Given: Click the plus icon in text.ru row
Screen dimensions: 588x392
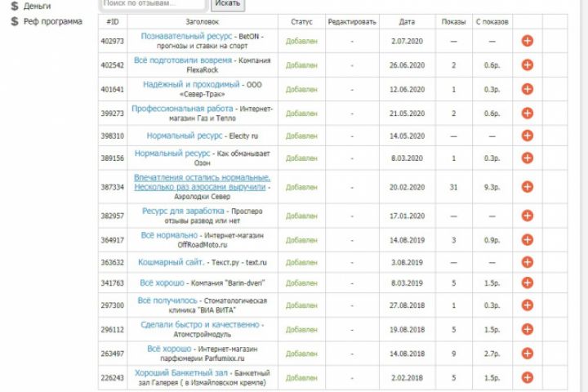Looking at the screenshot, I should tap(528, 262).
